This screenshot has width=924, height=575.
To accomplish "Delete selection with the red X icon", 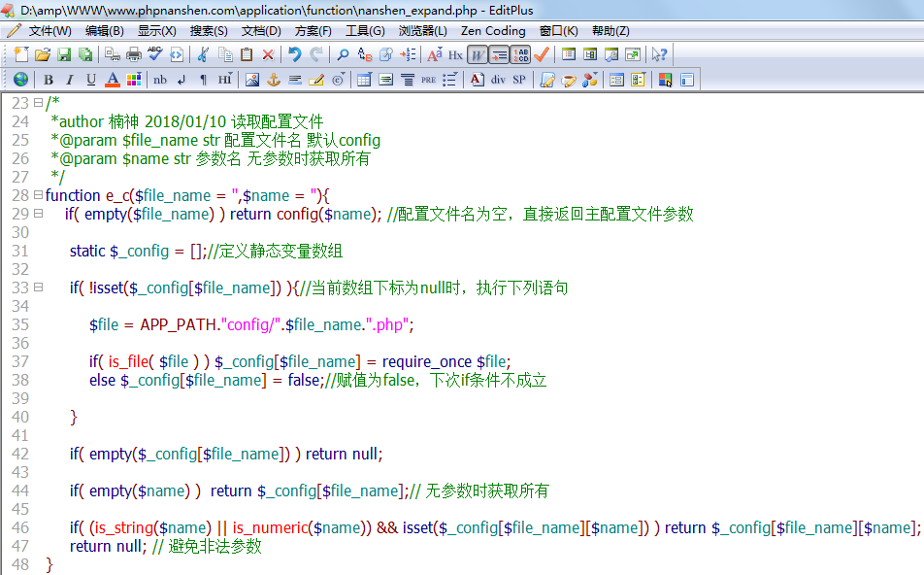I will click(268, 54).
